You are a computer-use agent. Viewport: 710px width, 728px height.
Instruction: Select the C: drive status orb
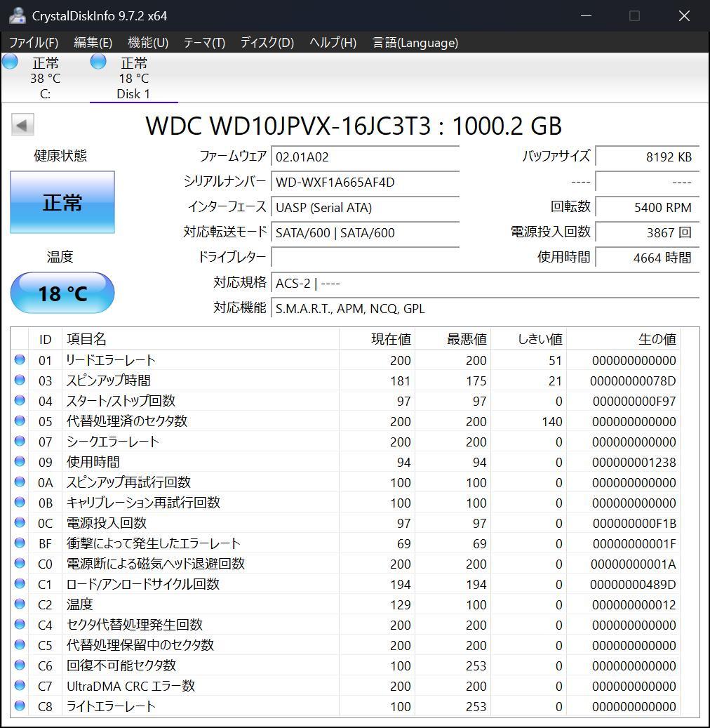(10, 61)
